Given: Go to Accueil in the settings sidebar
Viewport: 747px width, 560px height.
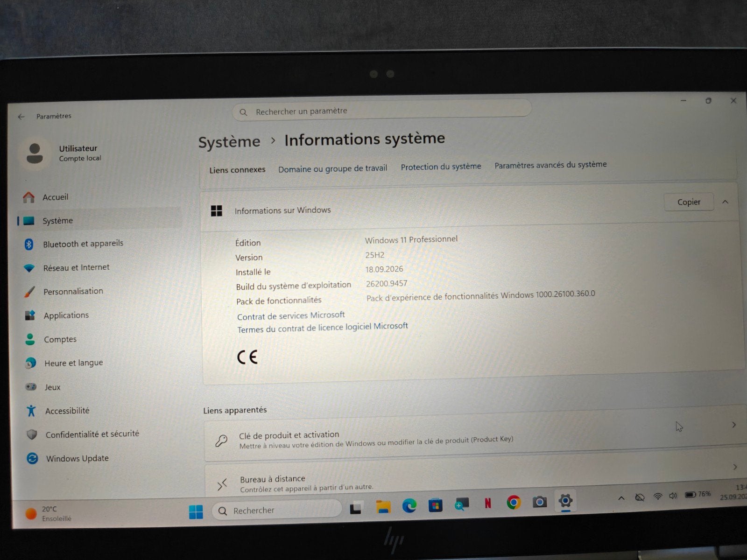Looking at the screenshot, I should [x=55, y=197].
